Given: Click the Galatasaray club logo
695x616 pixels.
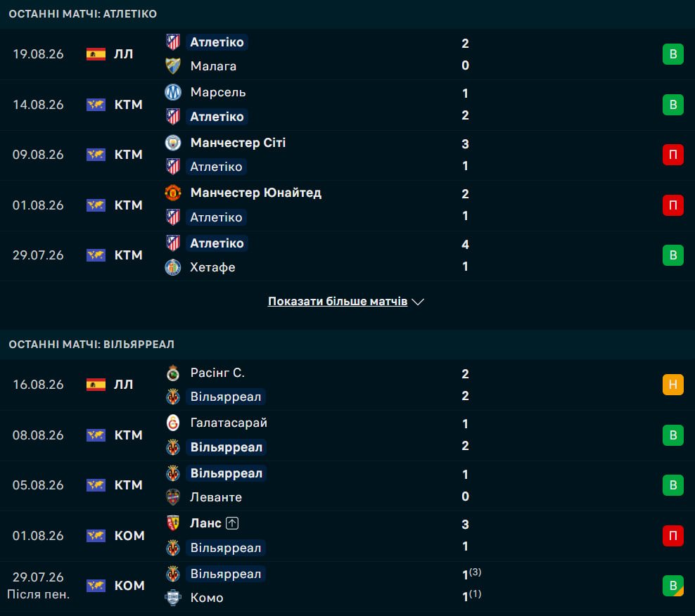Looking at the screenshot, I should pos(173,423).
